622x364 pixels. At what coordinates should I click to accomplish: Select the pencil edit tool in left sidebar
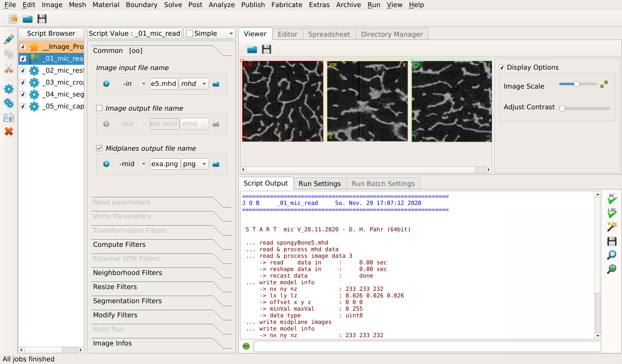(x=8, y=40)
